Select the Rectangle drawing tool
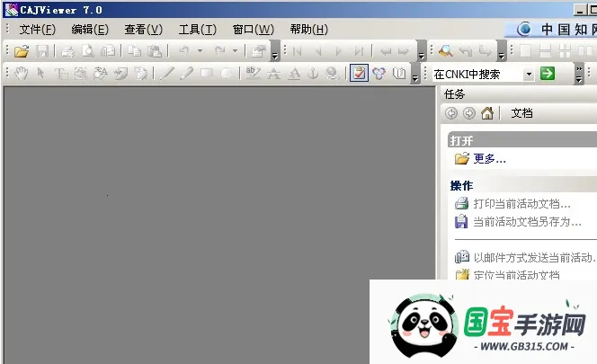Image resolution: width=597 pixels, height=364 pixels. pos(207,73)
